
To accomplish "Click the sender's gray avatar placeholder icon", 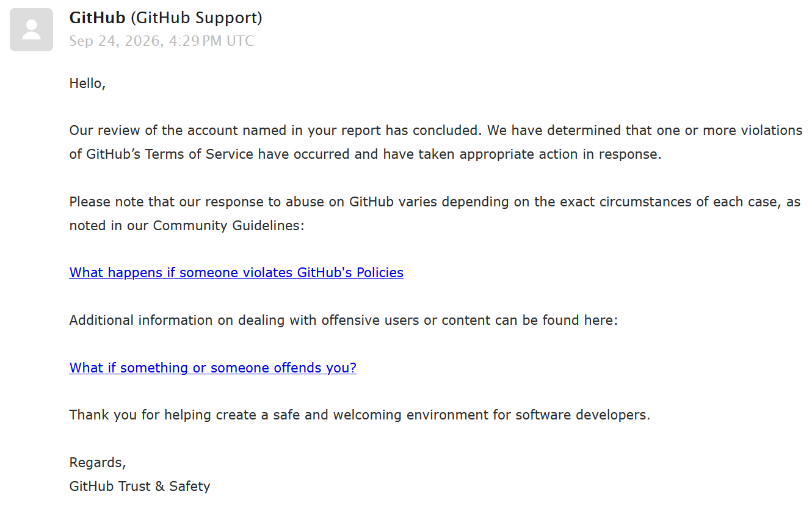I will [31, 29].
